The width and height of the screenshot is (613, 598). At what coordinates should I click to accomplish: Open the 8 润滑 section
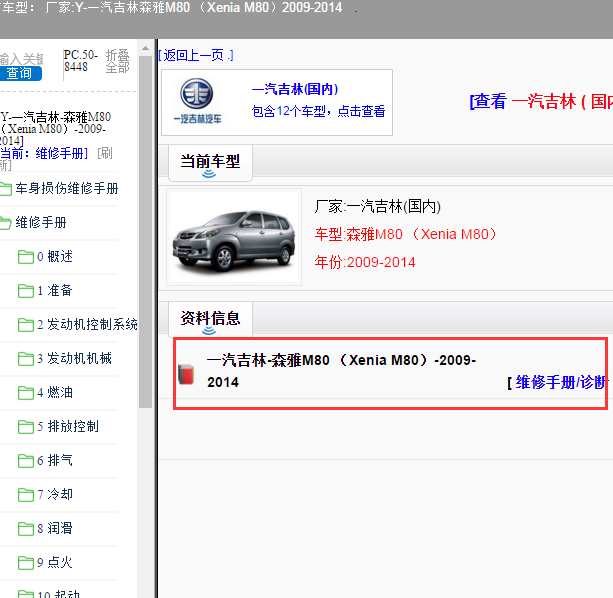[55, 528]
